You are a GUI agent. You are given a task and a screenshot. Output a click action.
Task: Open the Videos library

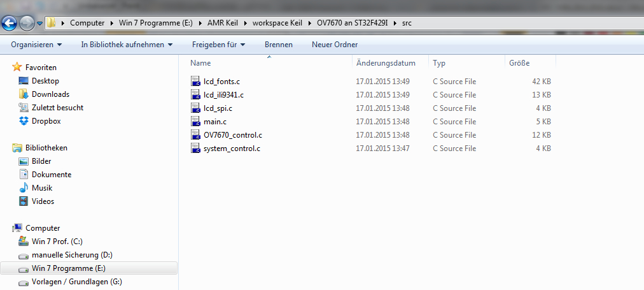[x=43, y=201]
